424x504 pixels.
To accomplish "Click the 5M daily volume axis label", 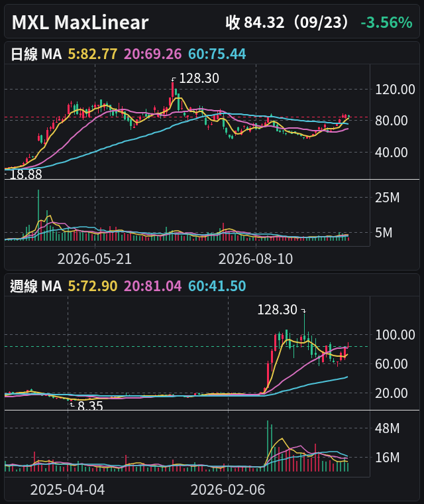I will (x=384, y=232).
